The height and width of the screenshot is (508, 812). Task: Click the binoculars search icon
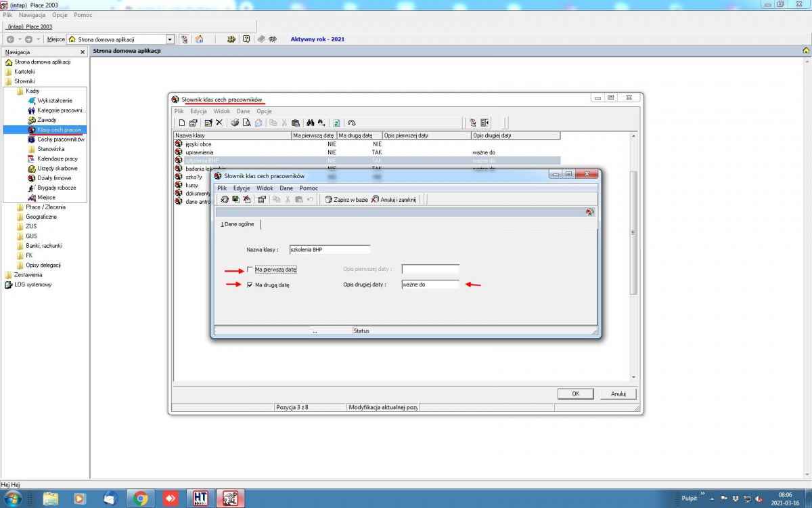point(311,123)
